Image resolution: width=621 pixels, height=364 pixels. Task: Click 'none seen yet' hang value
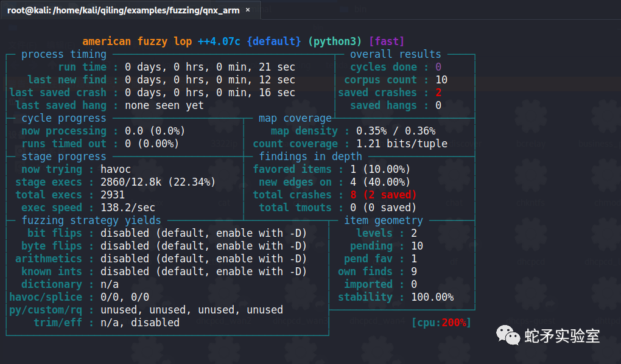tap(164, 105)
